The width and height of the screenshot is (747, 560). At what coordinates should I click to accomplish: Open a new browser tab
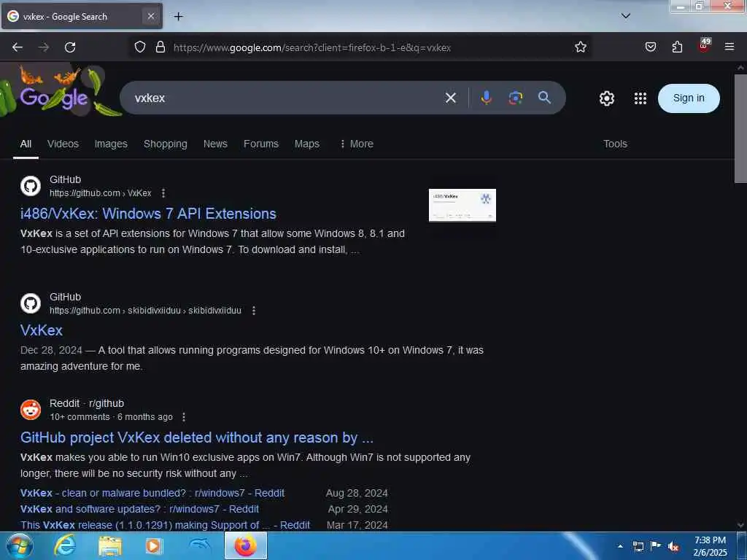178,17
